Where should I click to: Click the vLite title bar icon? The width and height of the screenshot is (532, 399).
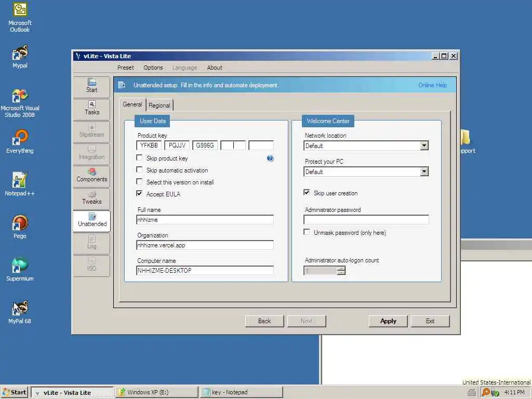tap(78, 56)
